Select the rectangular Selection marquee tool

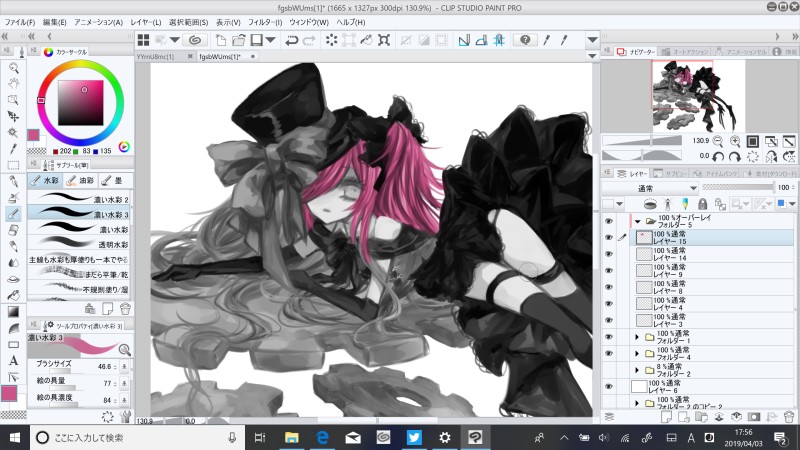pyautogui.click(x=13, y=165)
